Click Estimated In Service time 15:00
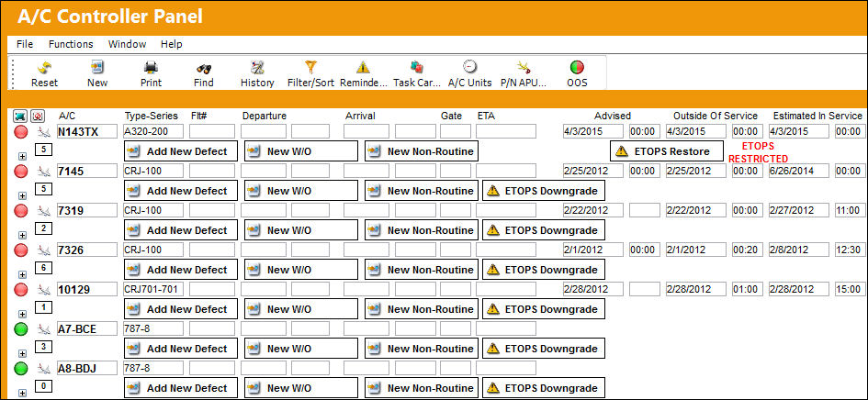 point(850,289)
